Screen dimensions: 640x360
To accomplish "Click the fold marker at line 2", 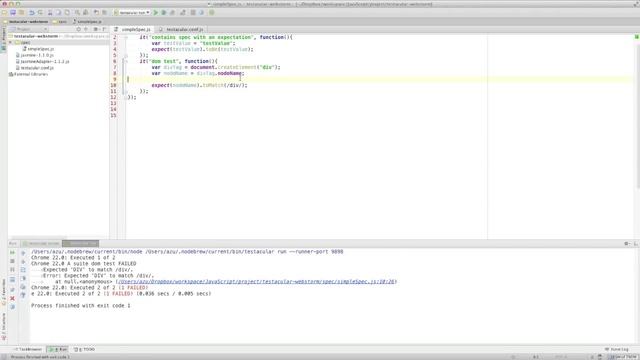I will [126, 37].
